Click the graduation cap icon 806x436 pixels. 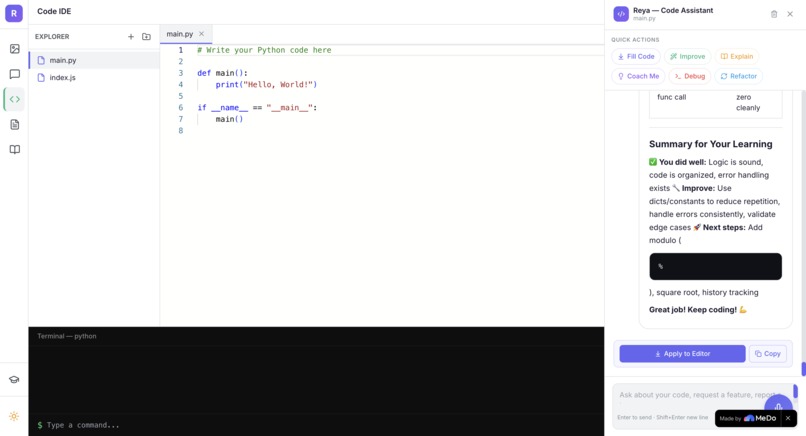14,379
